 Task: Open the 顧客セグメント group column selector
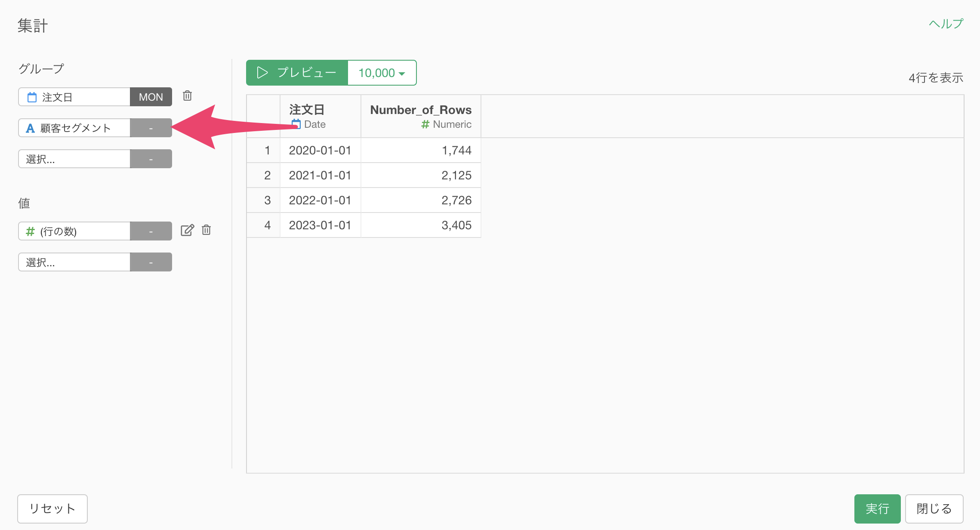pos(74,128)
